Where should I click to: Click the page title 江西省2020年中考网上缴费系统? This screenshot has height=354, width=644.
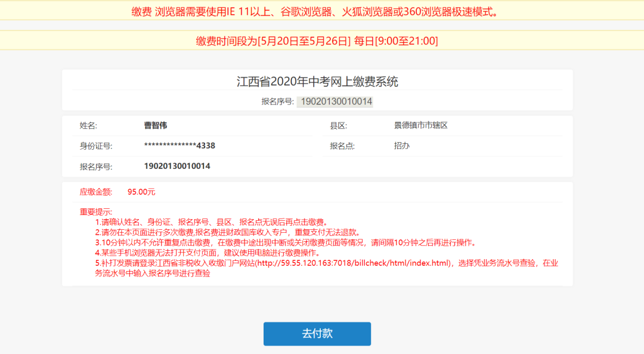pyautogui.click(x=317, y=82)
